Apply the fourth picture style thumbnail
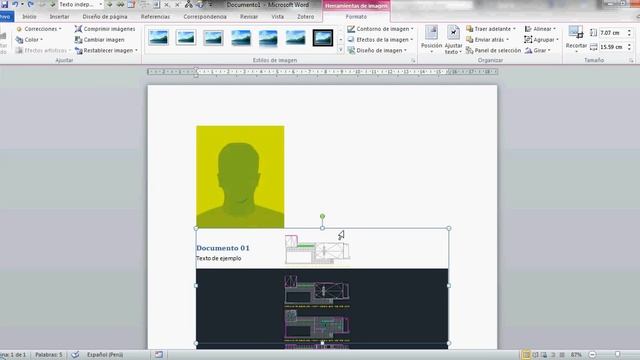 click(x=241, y=38)
